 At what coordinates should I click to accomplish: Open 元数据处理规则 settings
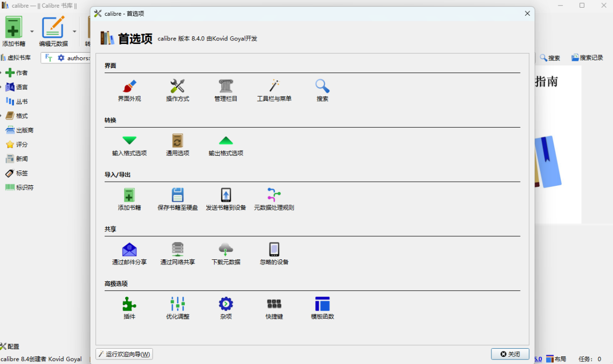(x=274, y=199)
